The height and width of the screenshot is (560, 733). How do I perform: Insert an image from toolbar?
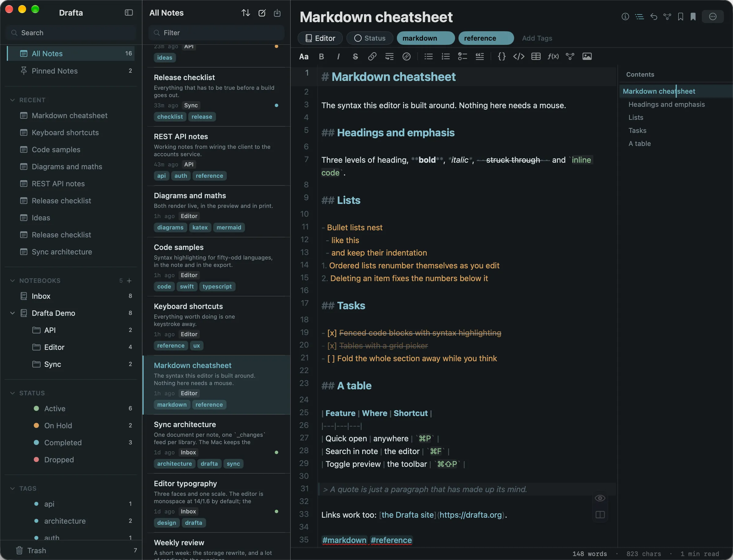coord(587,56)
